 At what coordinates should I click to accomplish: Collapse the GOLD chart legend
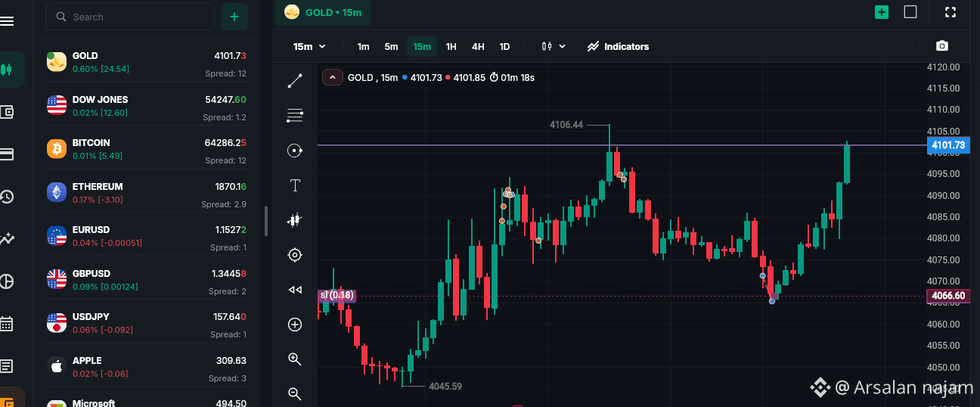pos(332,77)
